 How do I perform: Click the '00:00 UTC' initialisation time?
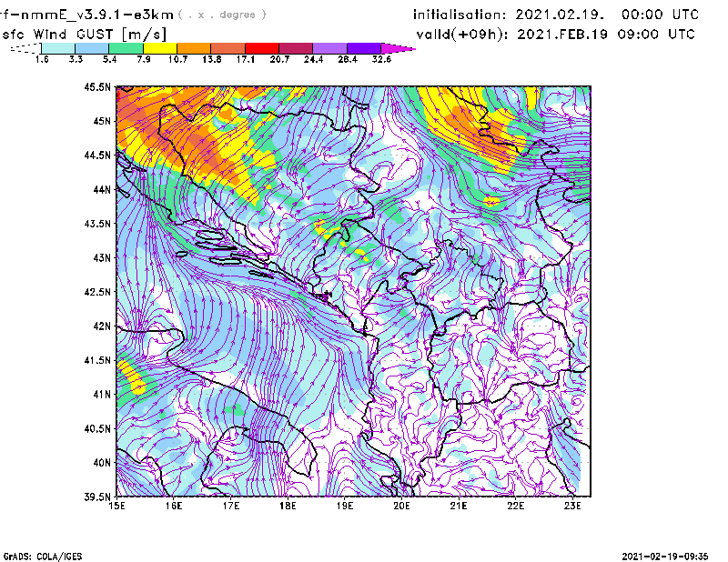click(x=660, y=15)
